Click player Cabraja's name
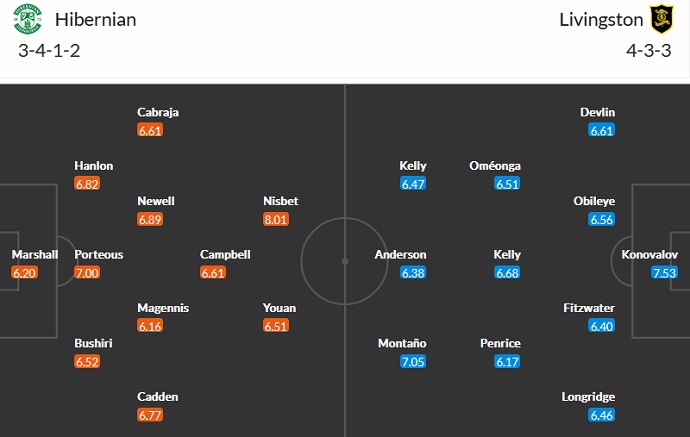This screenshot has height=437, width=690. 158,112
